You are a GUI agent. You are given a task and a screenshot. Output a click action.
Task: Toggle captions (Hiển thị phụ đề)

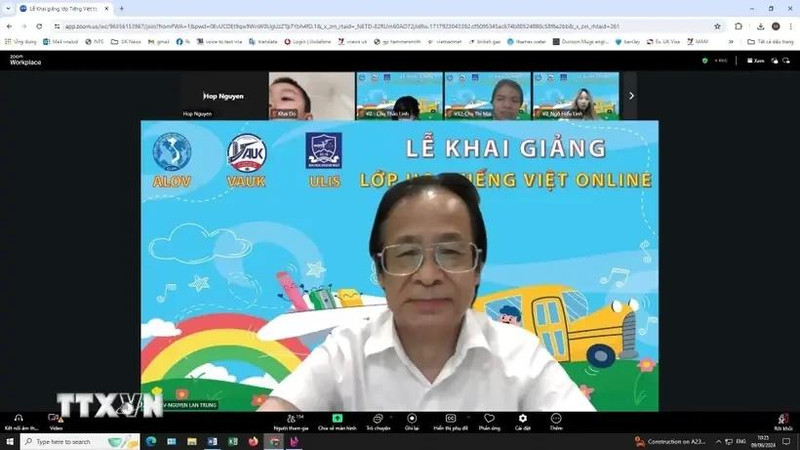click(451, 422)
